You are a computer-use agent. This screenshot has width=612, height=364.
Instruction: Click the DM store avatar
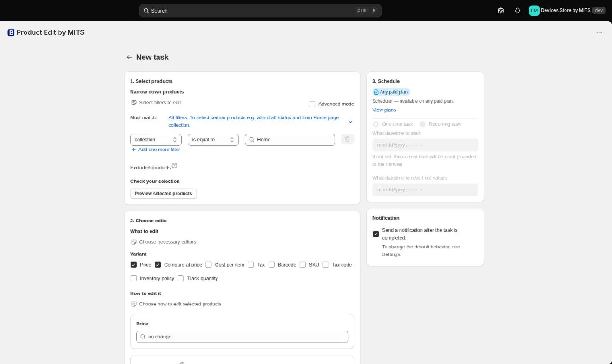[x=534, y=10]
